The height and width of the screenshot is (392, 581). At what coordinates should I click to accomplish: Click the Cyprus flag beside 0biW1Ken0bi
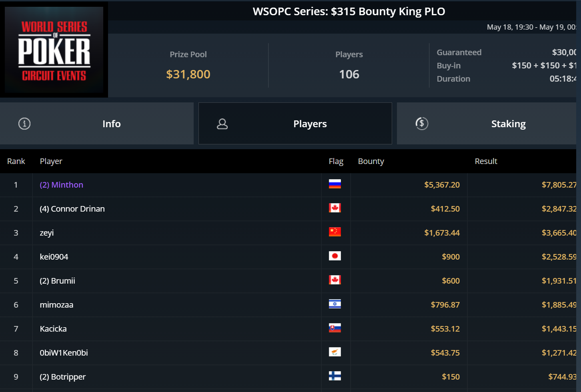pos(335,352)
